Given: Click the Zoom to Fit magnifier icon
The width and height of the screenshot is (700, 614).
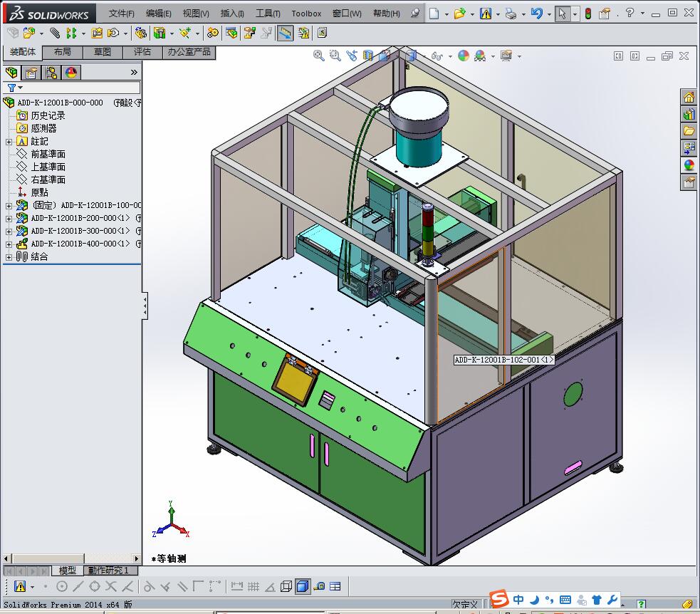Looking at the screenshot, I should point(319,56).
